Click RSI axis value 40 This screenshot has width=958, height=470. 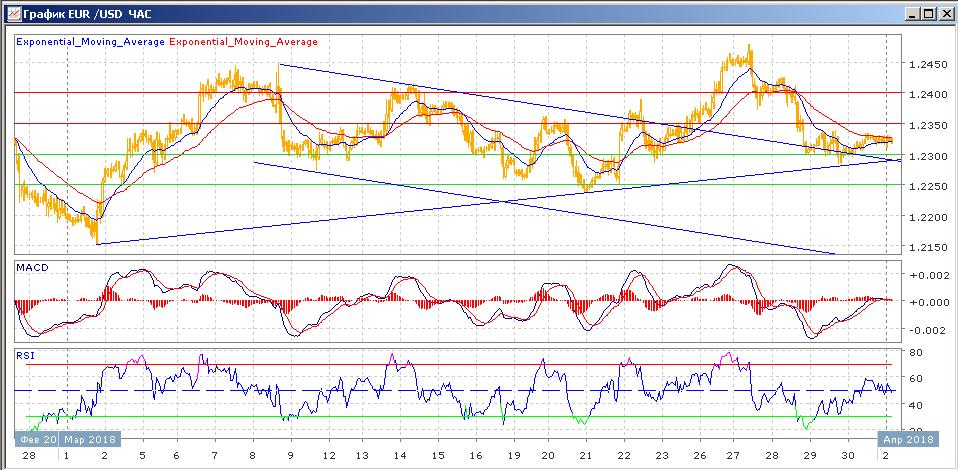[915, 405]
